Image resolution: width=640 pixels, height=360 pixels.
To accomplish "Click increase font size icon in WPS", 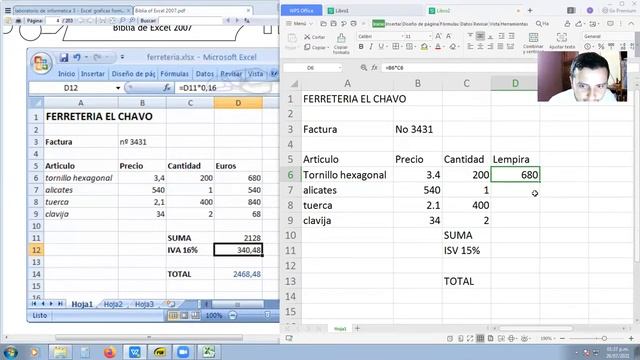I will click(x=438, y=36).
